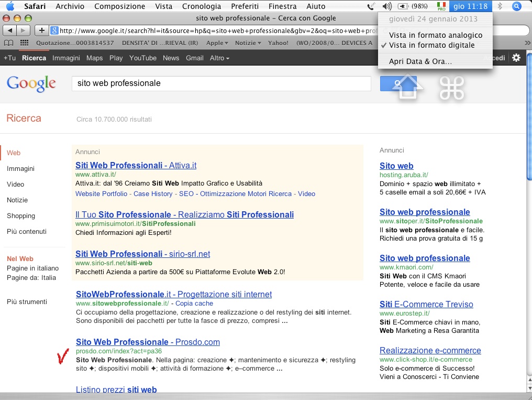Open the Quotazione bookmark
Screen dimensions: 532x400
point(75,43)
